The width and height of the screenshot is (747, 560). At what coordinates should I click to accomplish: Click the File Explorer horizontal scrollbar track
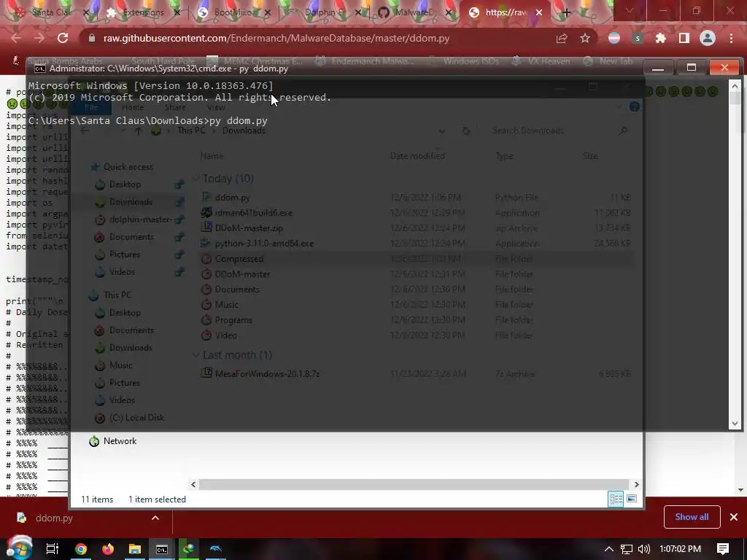tap(414, 484)
